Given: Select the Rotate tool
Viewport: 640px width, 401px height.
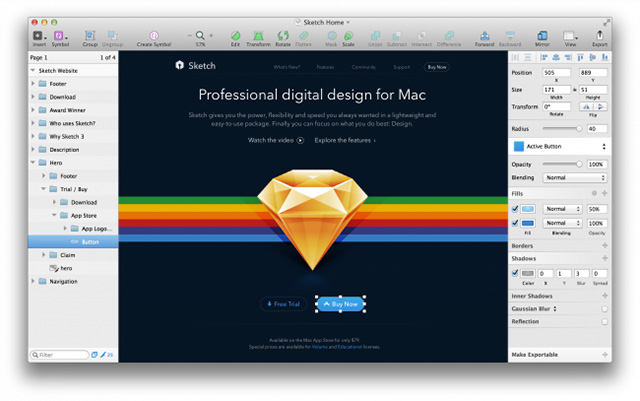Looking at the screenshot, I should pos(283,36).
